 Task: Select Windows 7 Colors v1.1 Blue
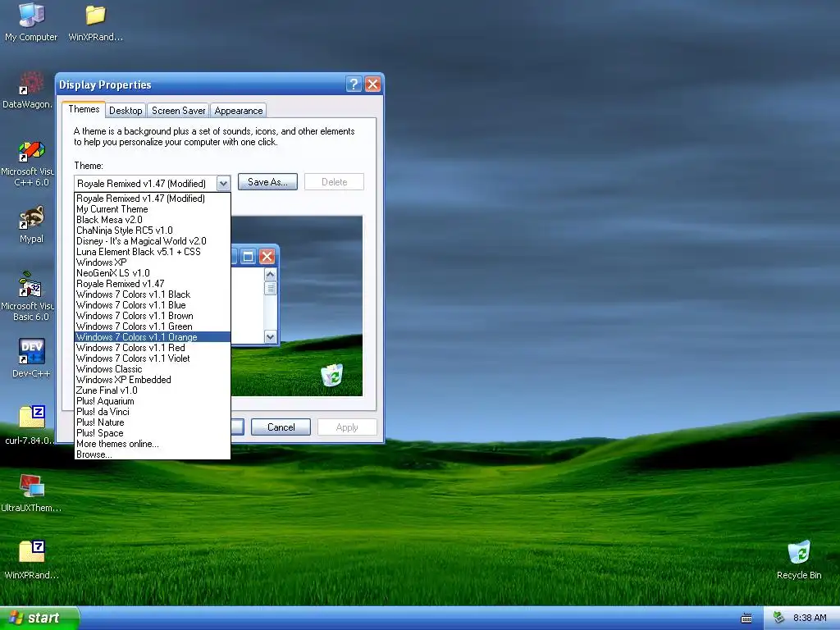[152, 305]
